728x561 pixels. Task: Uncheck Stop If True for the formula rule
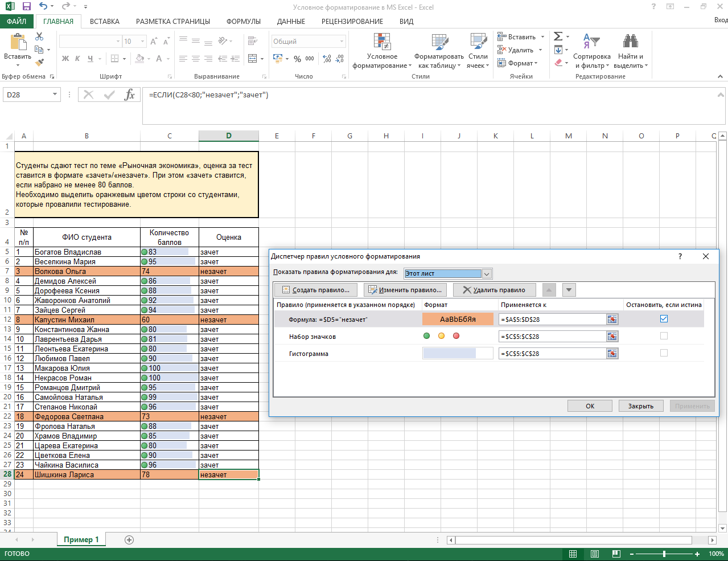point(664,319)
